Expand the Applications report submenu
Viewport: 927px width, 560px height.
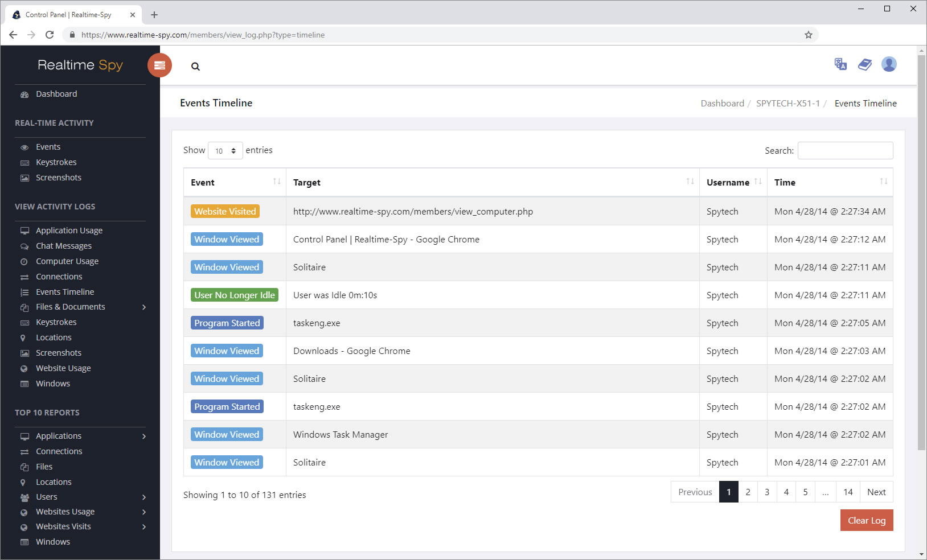[x=144, y=437]
